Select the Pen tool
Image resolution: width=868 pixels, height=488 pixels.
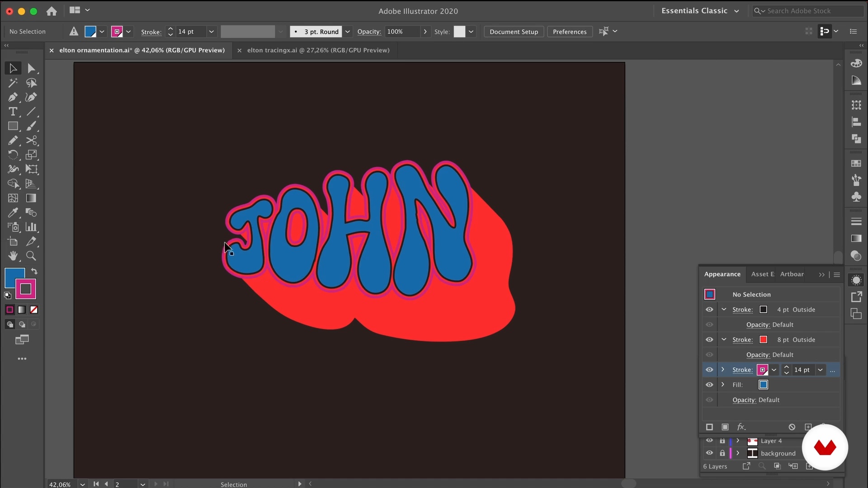pos(13,97)
